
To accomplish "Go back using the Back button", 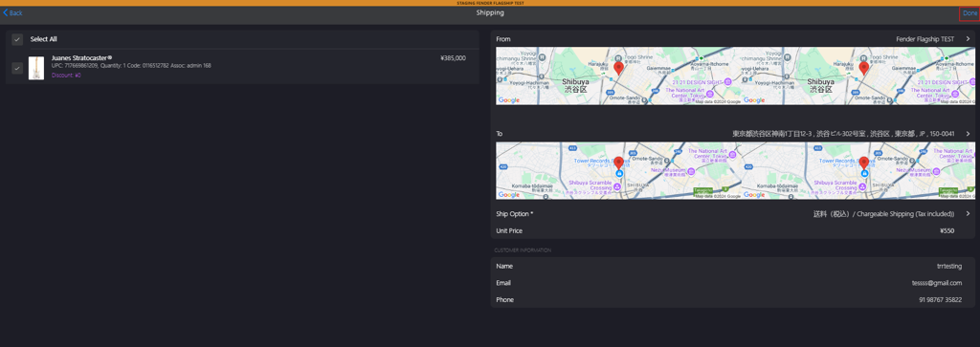I will pos(12,13).
